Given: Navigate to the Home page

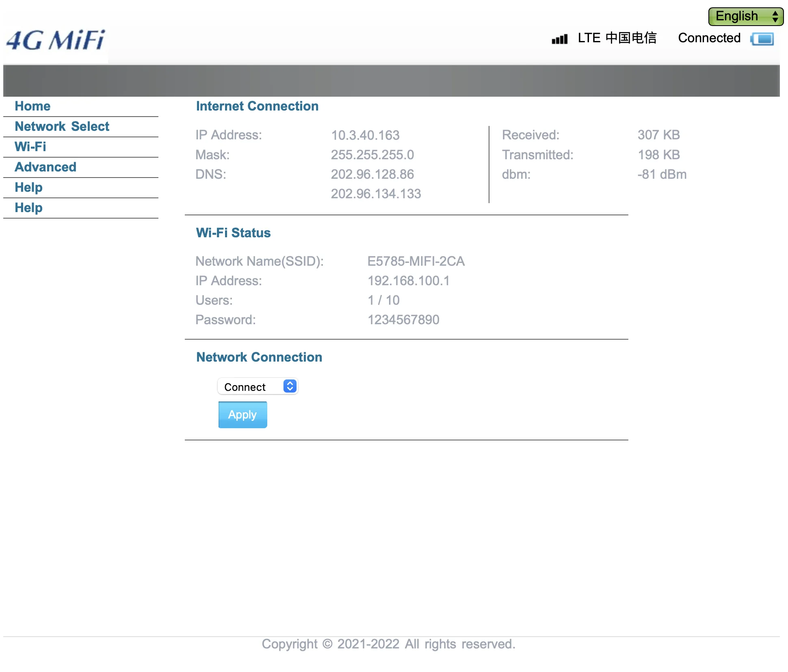Looking at the screenshot, I should [x=32, y=106].
